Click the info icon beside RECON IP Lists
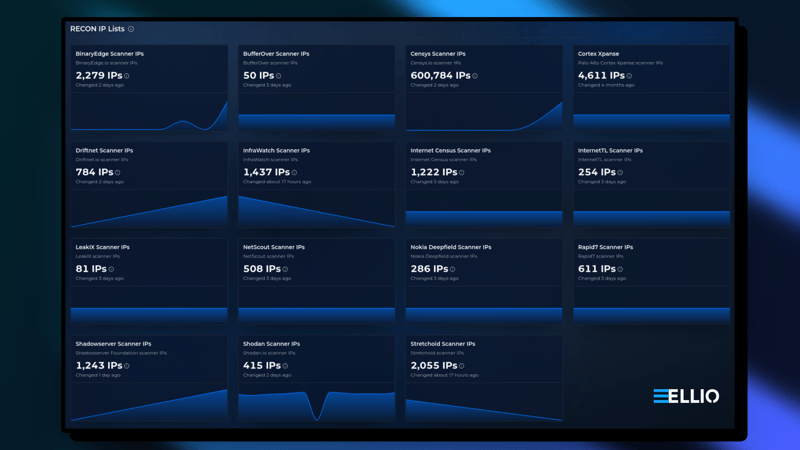Viewport: 800px width, 450px height. (x=131, y=29)
